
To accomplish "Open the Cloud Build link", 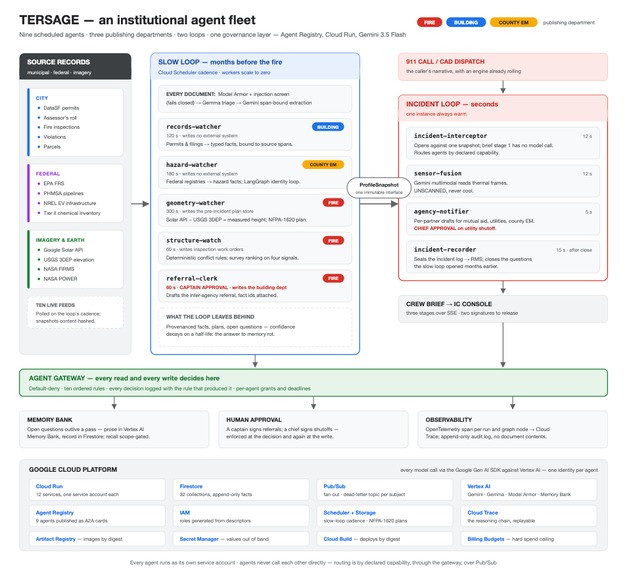I will (337, 539).
